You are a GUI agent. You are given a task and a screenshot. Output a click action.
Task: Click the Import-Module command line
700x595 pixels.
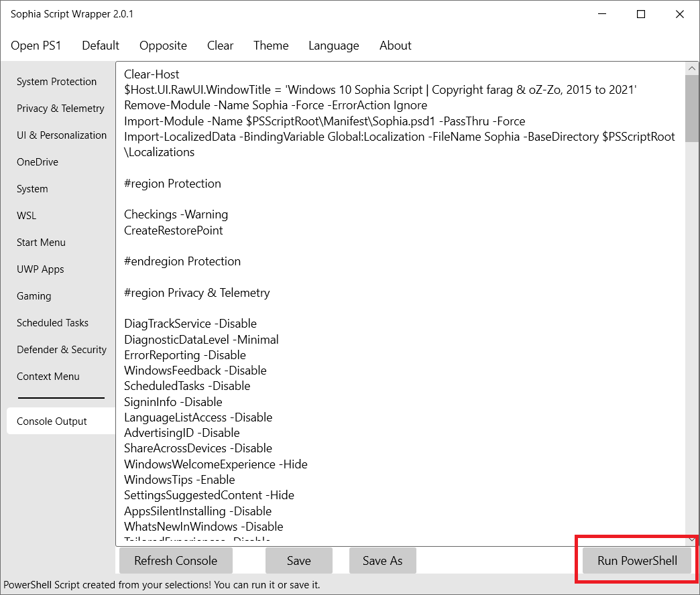coord(325,121)
